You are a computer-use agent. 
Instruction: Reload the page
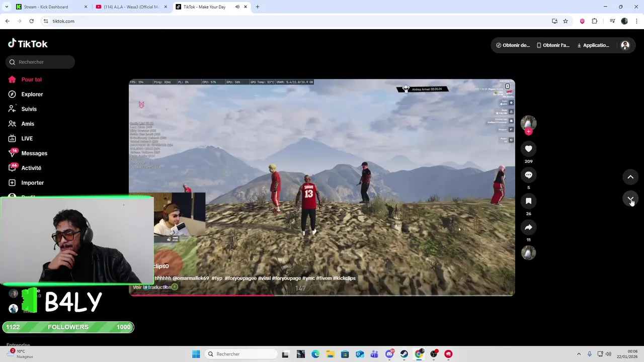click(x=31, y=21)
